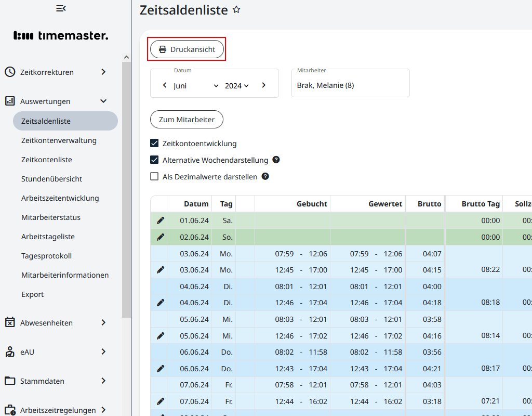Click the printer icon inside Druckansicht

coord(163,49)
